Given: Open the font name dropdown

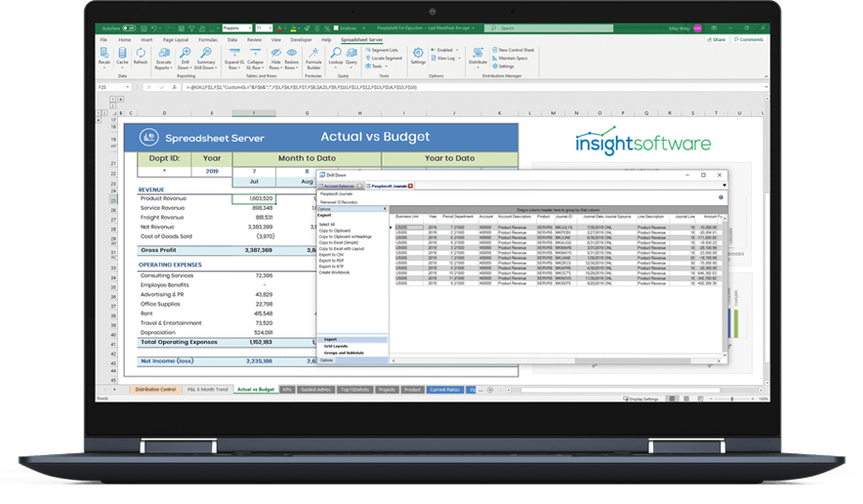Looking at the screenshot, I should [x=249, y=28].
